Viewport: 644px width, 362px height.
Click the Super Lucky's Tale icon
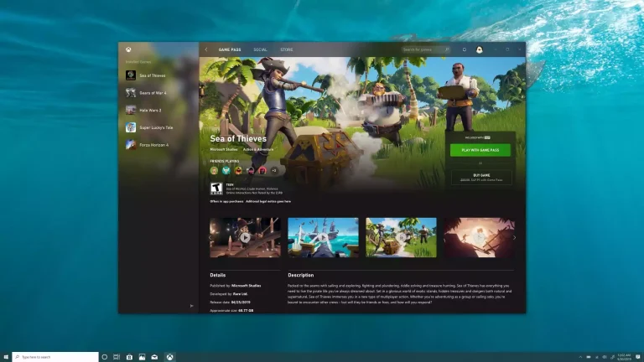[131, 127]
